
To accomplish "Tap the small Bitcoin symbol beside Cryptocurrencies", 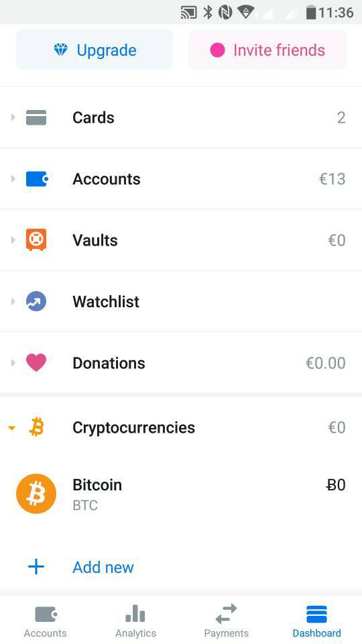I will pyautogui.click(x=36, y=427).
